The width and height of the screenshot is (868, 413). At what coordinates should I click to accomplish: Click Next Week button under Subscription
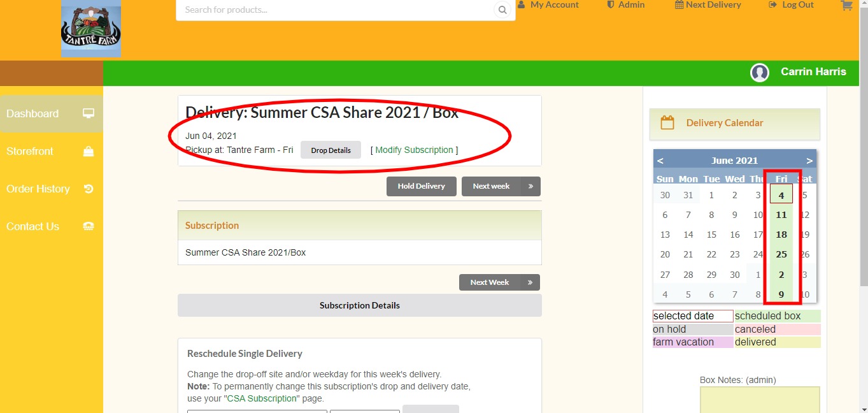(499, 282)
